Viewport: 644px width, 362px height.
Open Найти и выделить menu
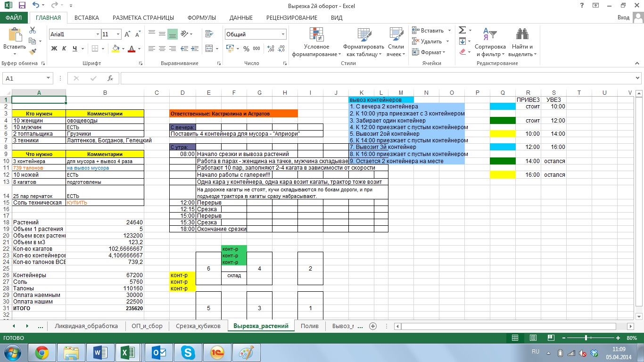(522, 41)
